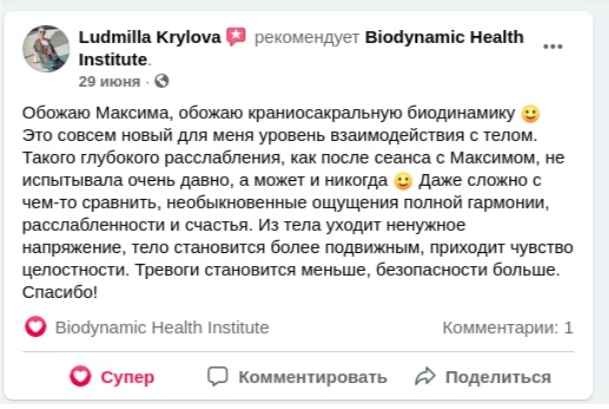Click the share arrow icon

[425, 376]
